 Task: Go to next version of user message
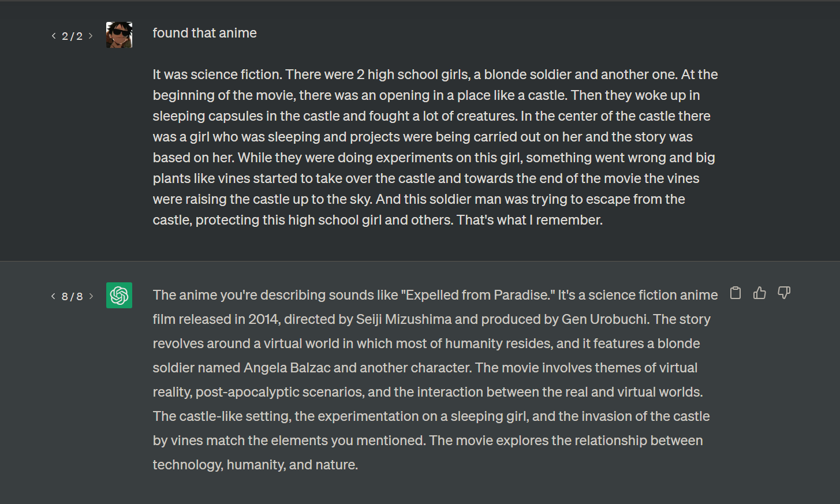tap(91, 36)
